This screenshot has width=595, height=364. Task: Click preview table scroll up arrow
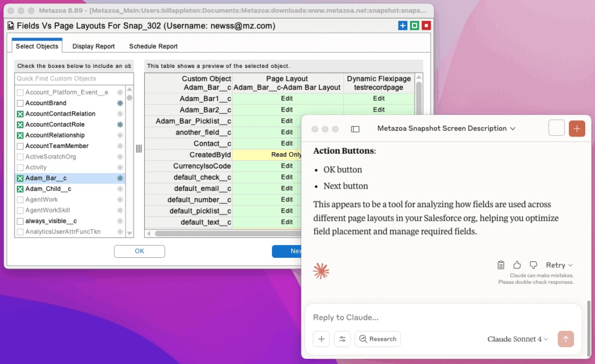pos(419,77)
